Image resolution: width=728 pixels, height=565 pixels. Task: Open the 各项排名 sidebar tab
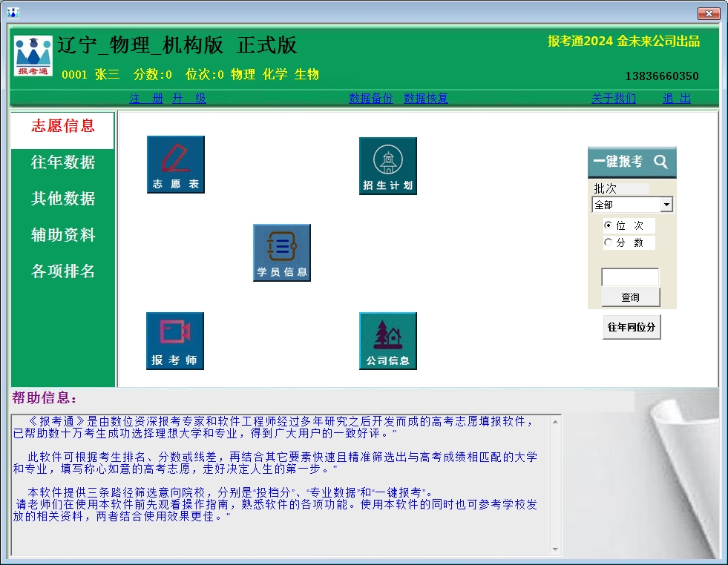pos(63,271)
